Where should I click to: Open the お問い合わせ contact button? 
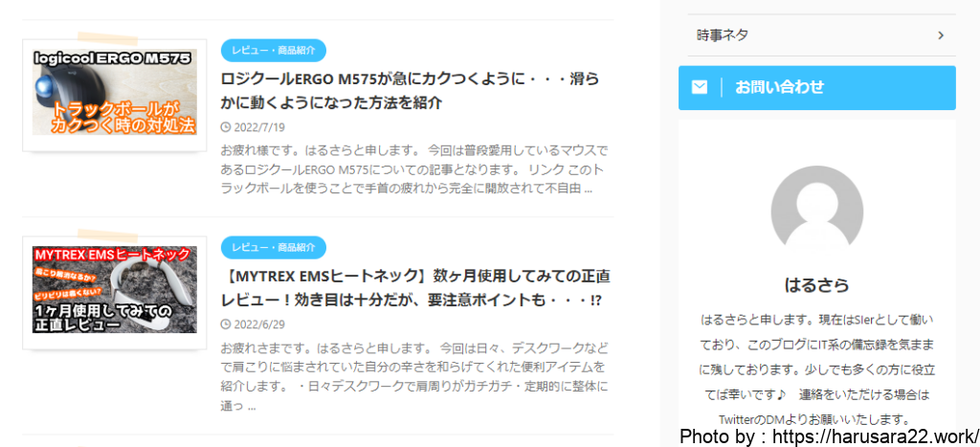coord(817,87)
